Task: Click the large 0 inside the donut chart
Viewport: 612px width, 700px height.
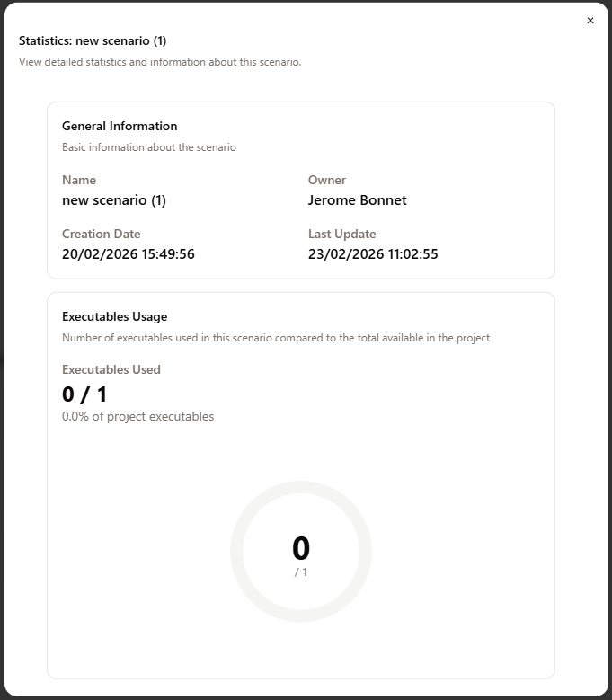Action: (301, 548)
